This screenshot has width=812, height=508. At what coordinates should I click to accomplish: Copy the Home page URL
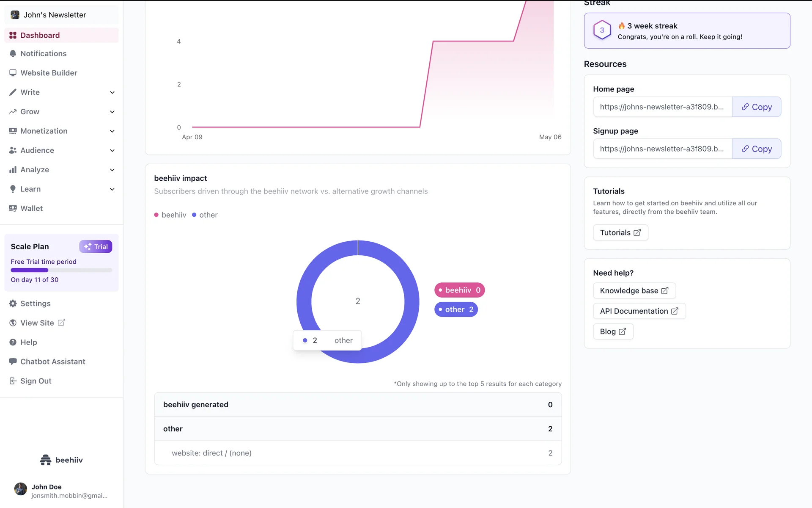click(x=756, y=107)
